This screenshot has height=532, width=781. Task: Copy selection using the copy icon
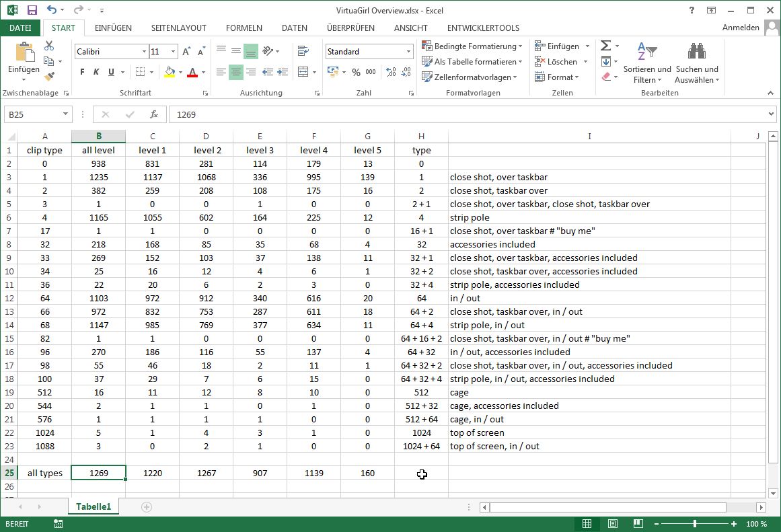[x=49, y=61]
